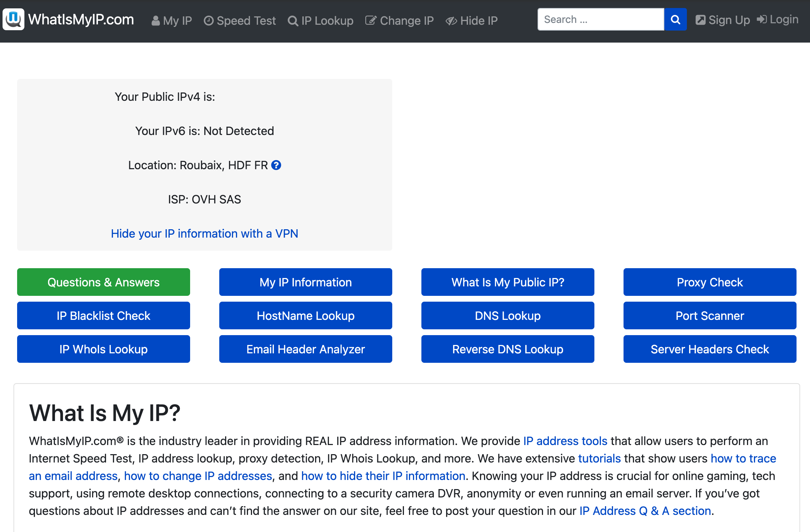
Task: Open Hide your IP information with a VPN
Action: (x=205, y=234)
